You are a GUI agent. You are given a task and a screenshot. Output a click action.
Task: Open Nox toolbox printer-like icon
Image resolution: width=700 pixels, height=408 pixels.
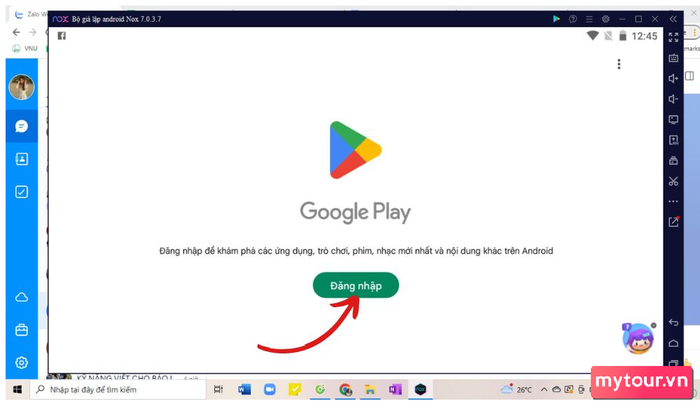pos(673,160)
